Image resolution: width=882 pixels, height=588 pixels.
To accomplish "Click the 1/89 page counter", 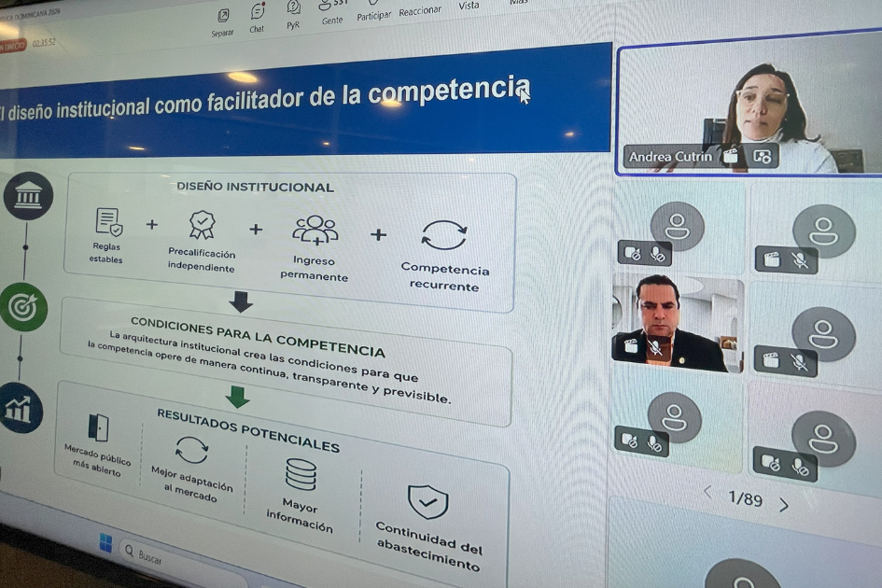I will 745,498.
